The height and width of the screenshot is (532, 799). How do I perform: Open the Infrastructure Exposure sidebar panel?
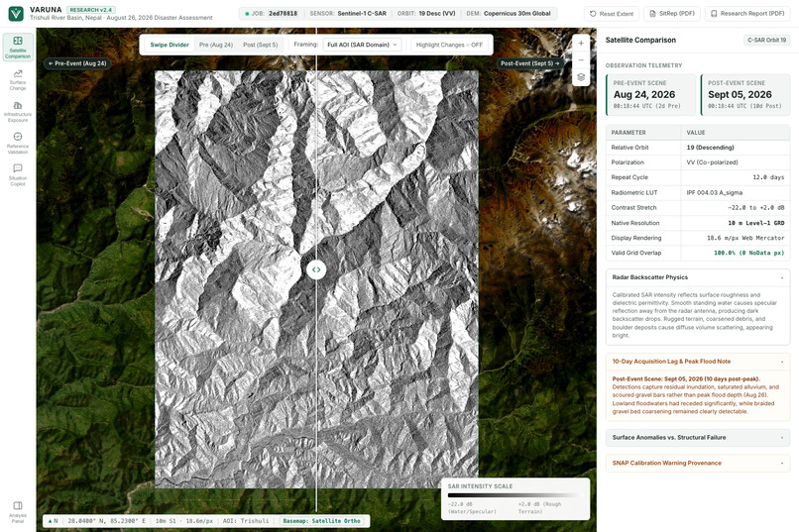[18, 112]
